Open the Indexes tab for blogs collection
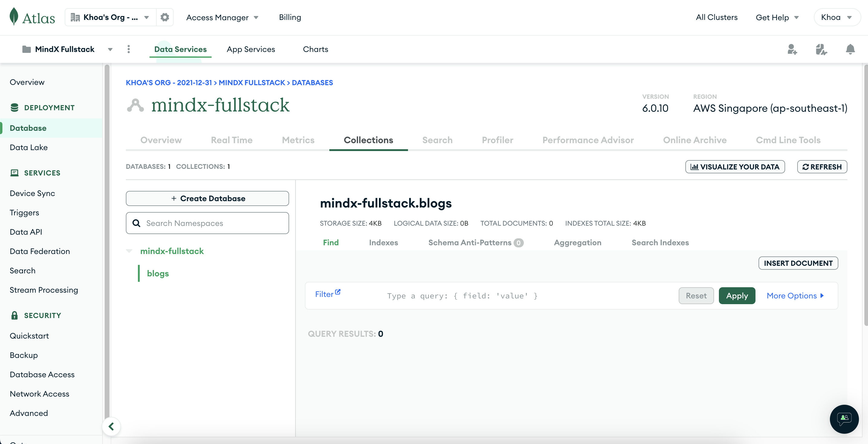Screen dimensions: 868x444 pyautogui.click(x=383, y=242)
